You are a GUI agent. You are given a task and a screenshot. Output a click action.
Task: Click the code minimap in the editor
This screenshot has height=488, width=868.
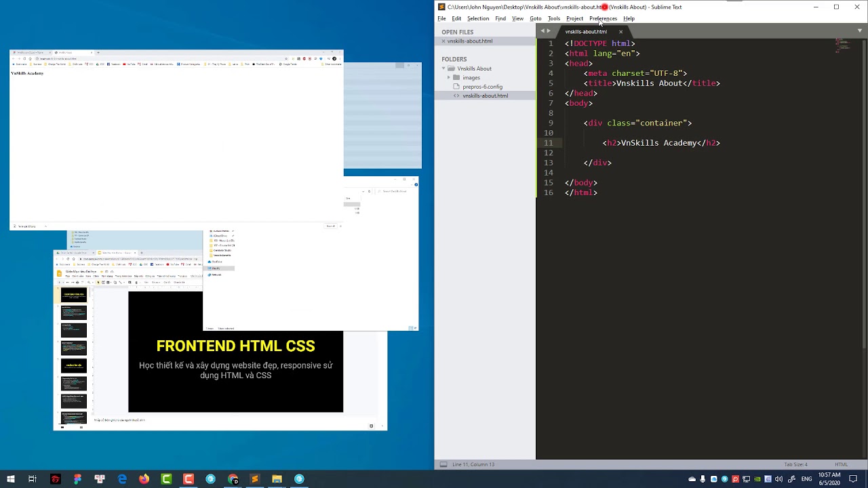[x=843, y=45]
